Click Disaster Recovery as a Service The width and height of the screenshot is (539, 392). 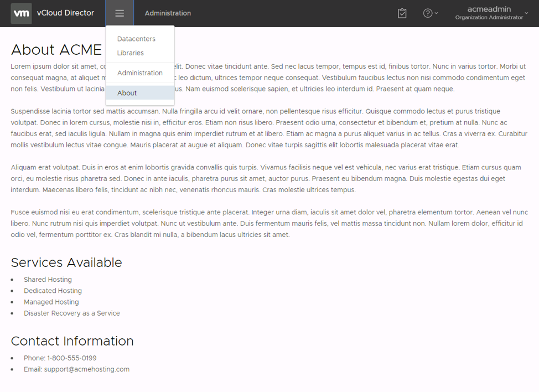click(71, 313)
